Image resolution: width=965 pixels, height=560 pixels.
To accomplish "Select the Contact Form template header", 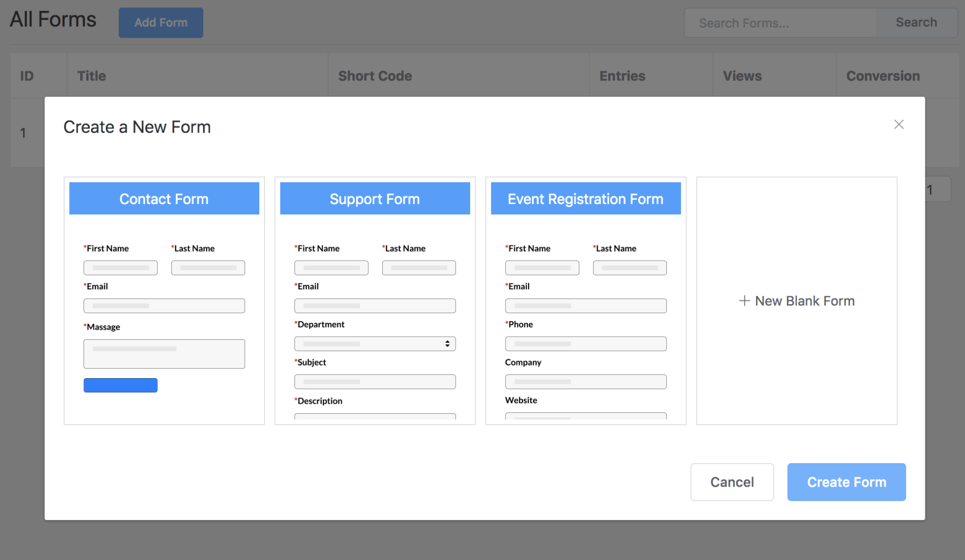I will (164, 199).
